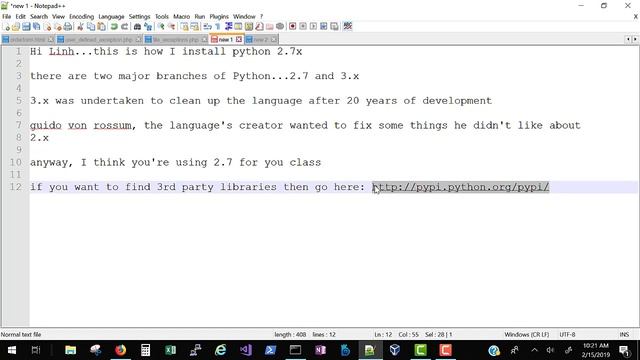The height and width of the screenshot is (360, 640).
Task: Open the Window menu
Action: (x=244, y=17)
